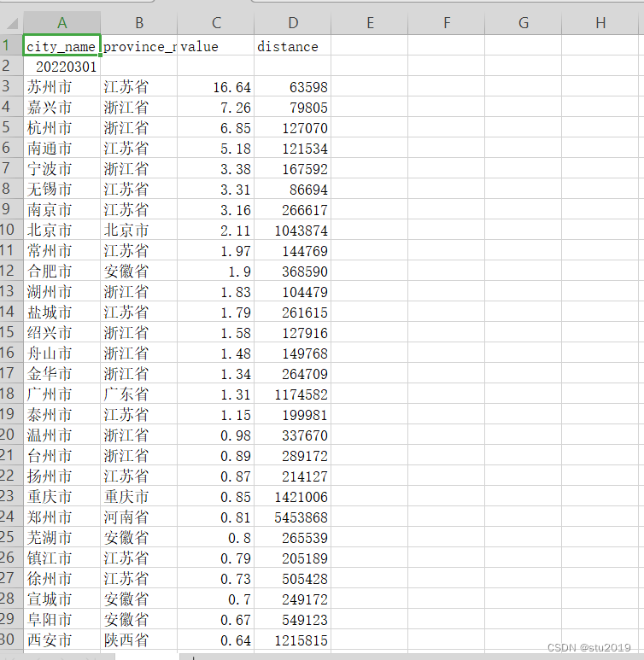Click value 6.85
Screen dimensions: 644x660
[x=216, y=127]
